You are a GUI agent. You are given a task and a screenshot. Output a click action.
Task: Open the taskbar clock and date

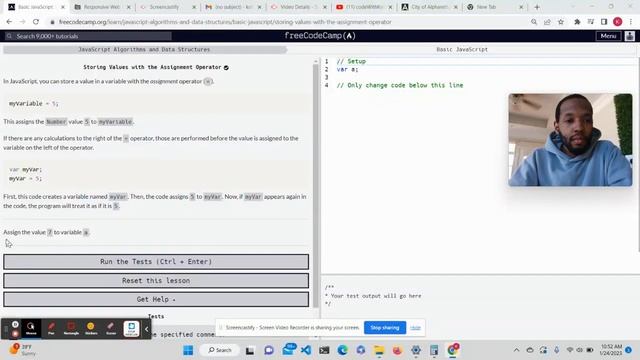[611, 350]
